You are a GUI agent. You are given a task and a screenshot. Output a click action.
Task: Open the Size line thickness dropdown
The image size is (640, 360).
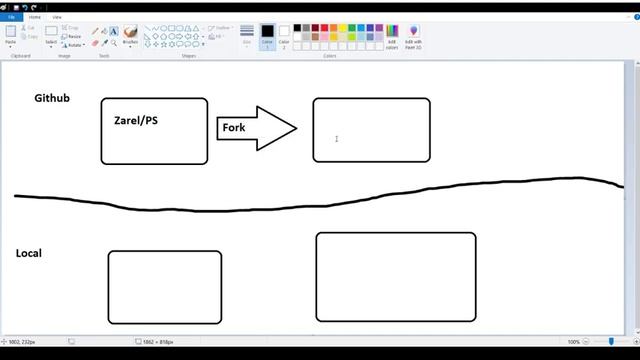point(247,36)
